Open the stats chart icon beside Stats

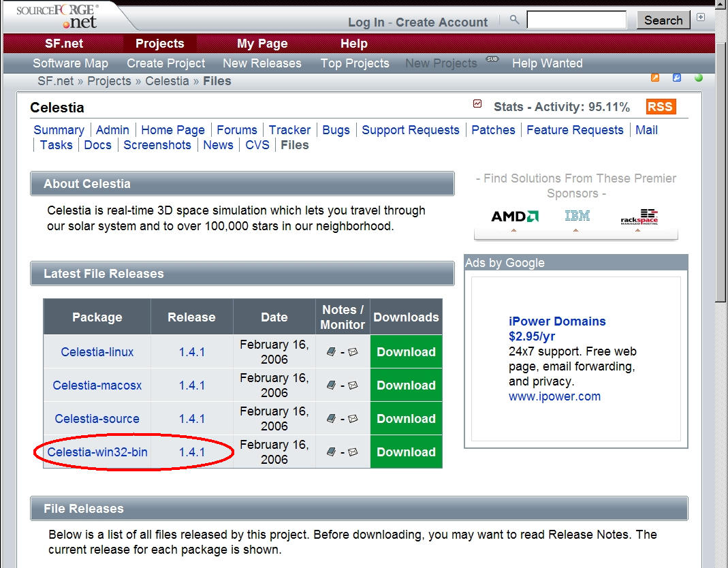[x=477, y=104]
